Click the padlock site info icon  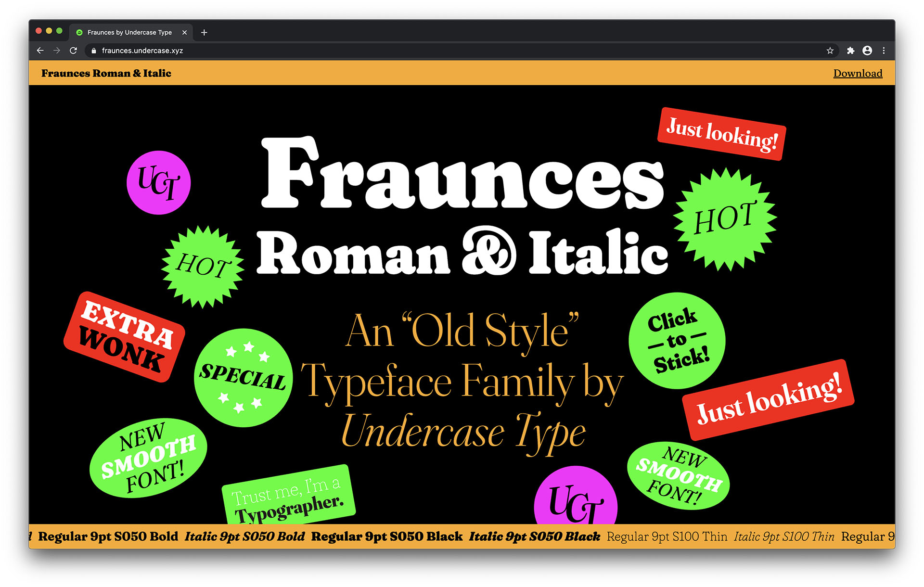tap(94, 51)
